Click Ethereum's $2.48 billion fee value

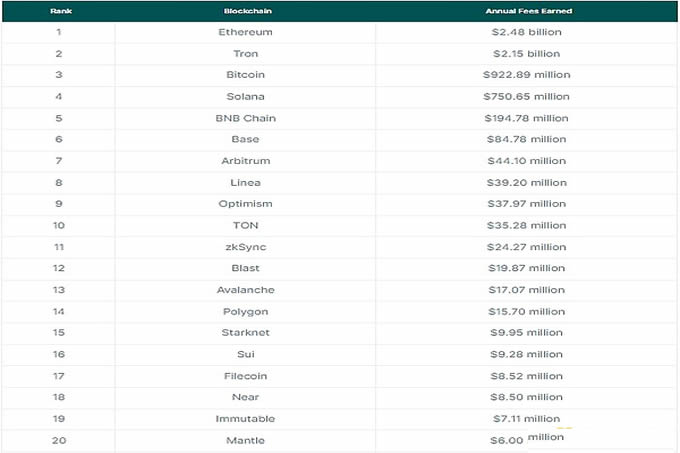point(523,32)
